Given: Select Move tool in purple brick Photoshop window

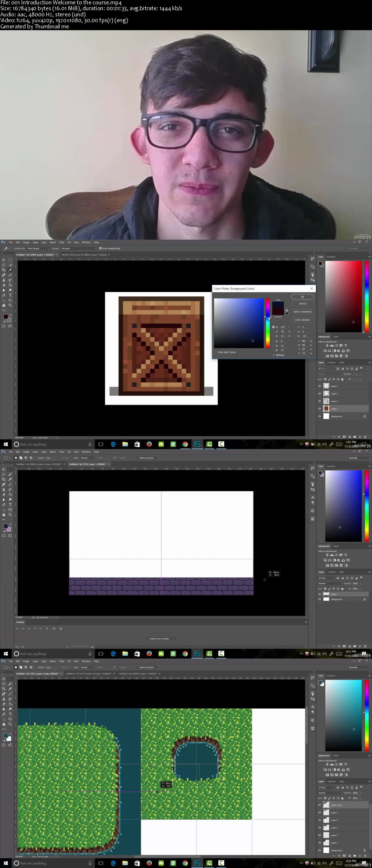Looking at the screenshot, I should 4,469.
